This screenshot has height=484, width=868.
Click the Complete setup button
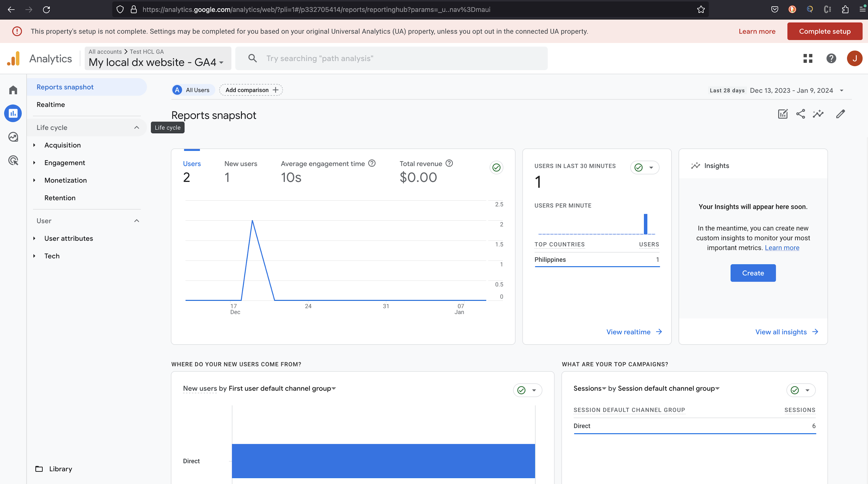point(824,31)
